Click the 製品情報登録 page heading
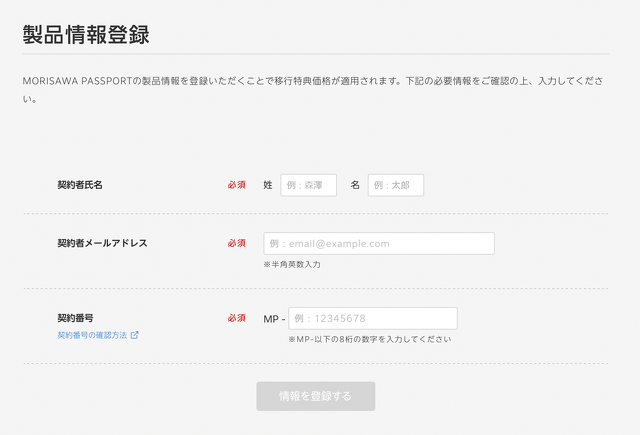The image size is (640, 435). click(x=86, y=35)
